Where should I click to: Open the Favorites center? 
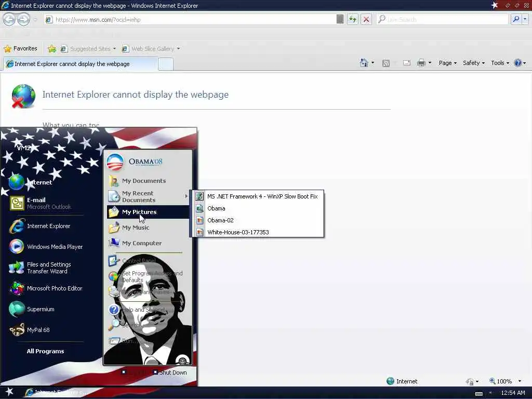[x=20, y=48]
